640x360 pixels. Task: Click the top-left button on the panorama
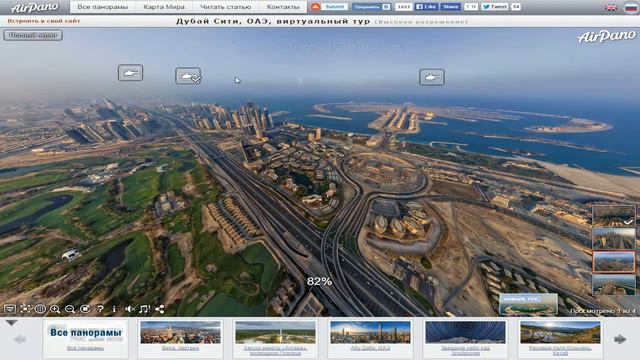[33, 36]
